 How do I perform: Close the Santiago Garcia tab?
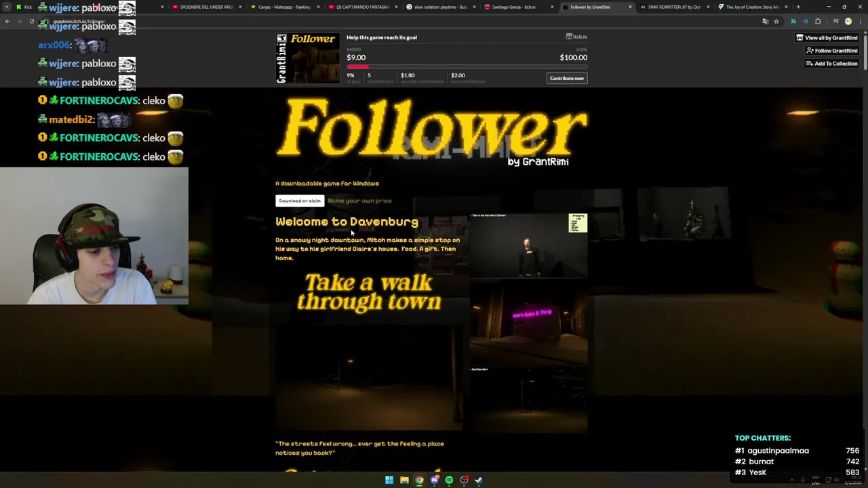click(x=552, y=7)
